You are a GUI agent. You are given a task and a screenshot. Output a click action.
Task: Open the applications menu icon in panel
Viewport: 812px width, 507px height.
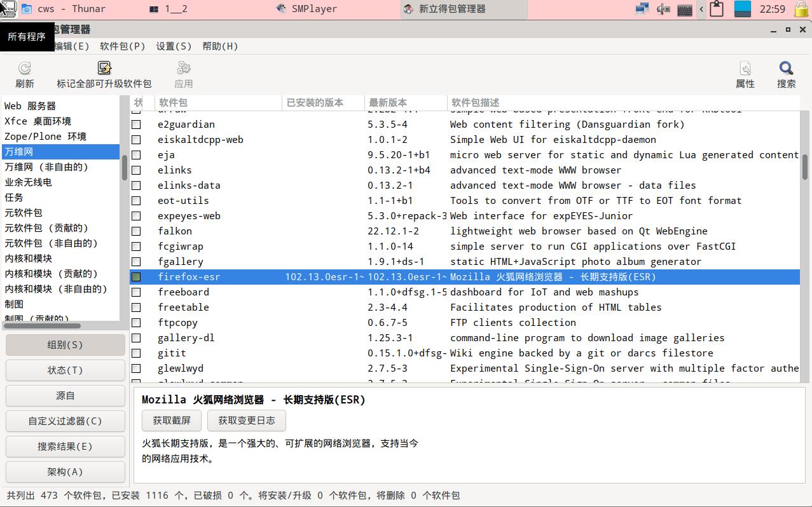coord(8,9)
